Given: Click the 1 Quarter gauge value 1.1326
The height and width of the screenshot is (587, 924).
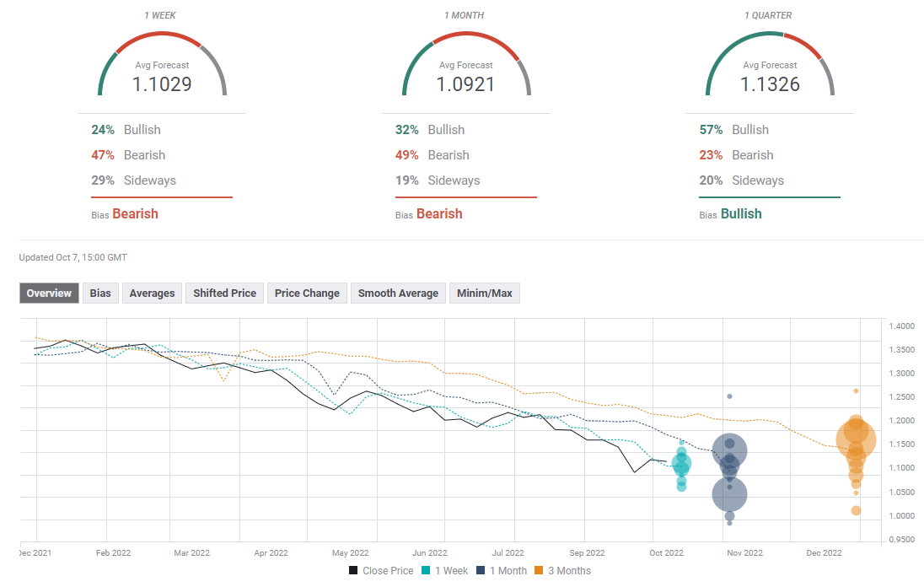Looking at the screenshot, I should [x=770, y=84].
